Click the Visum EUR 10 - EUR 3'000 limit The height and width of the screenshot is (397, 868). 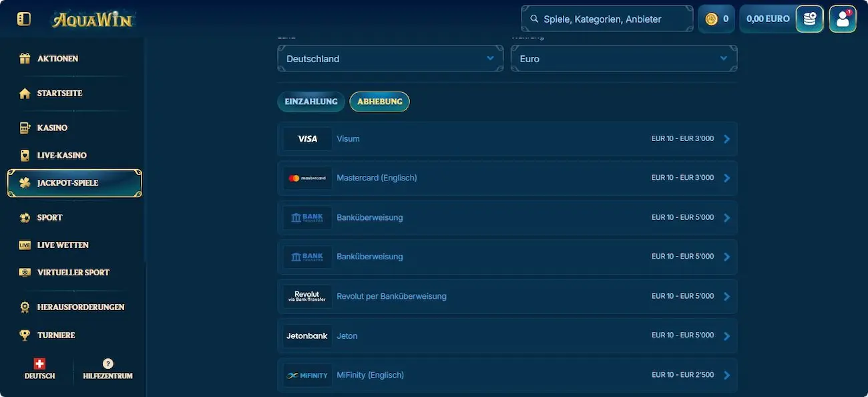(x=683, y=139)
